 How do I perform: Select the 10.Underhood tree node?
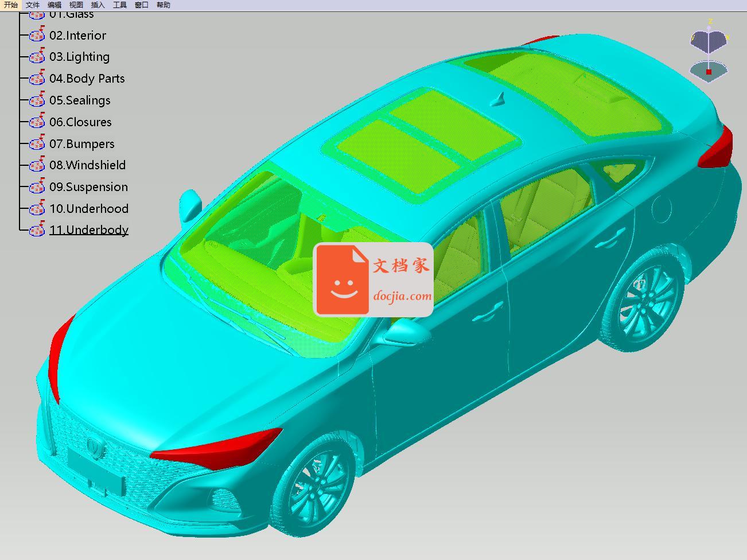pos(89,209)
